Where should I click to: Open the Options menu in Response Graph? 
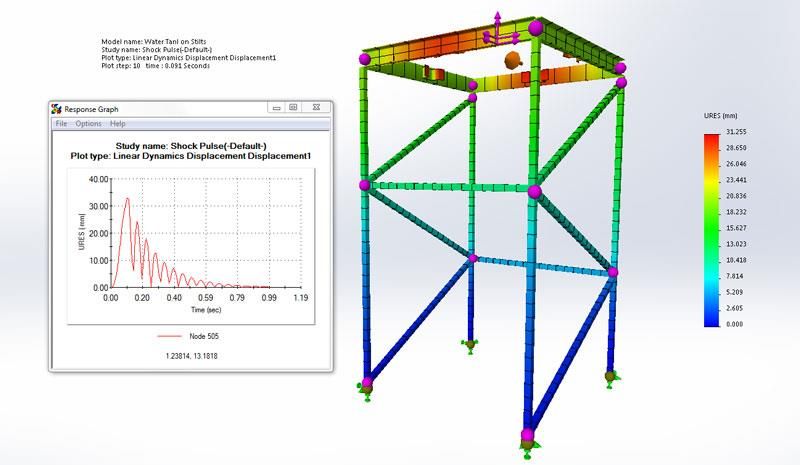pyautogui.click(x=88, y=124)
